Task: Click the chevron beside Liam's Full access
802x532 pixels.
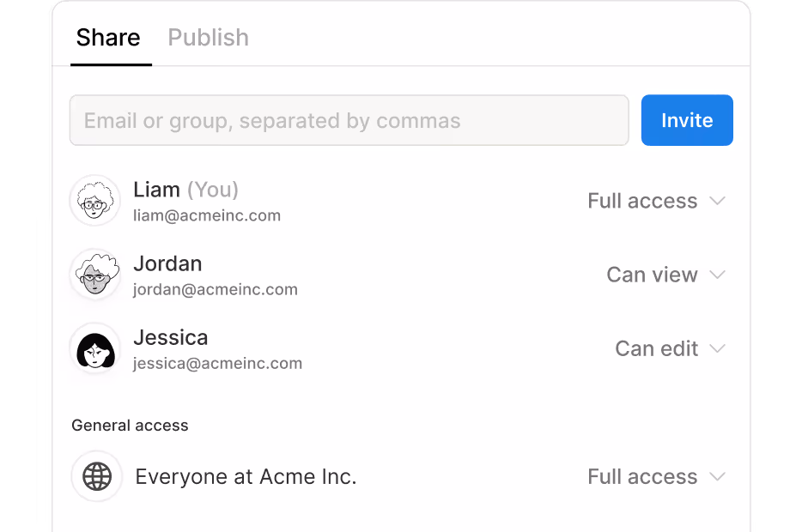Action: click(x=718, y=201)
